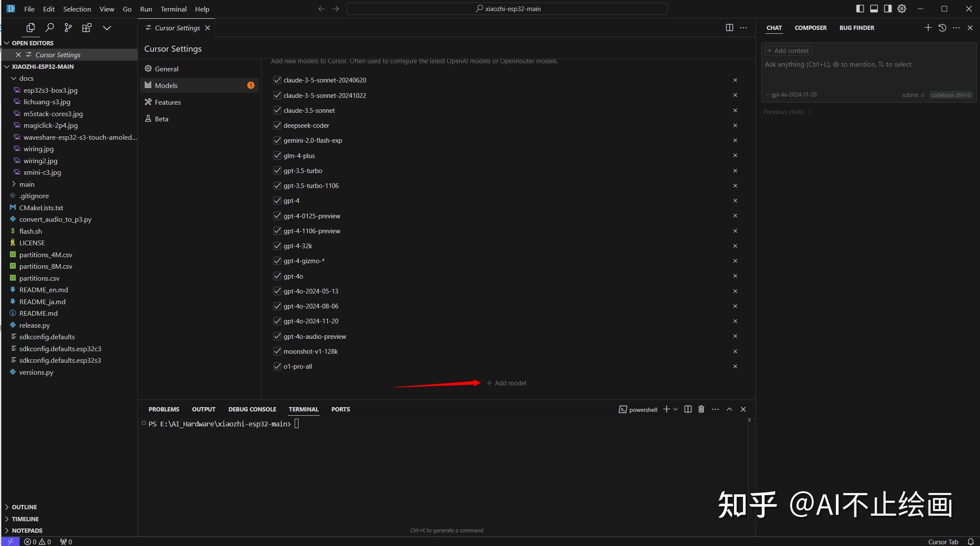Screen dimensions: 980x546
Task: Open the Search view in the activity bar
Action: (x=50, y=27)
